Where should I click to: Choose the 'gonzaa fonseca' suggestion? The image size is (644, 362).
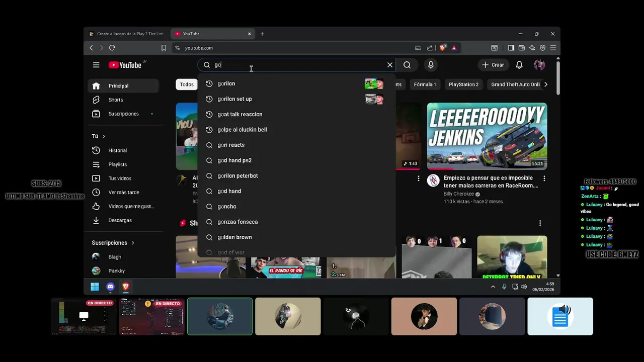coord(296,222)
